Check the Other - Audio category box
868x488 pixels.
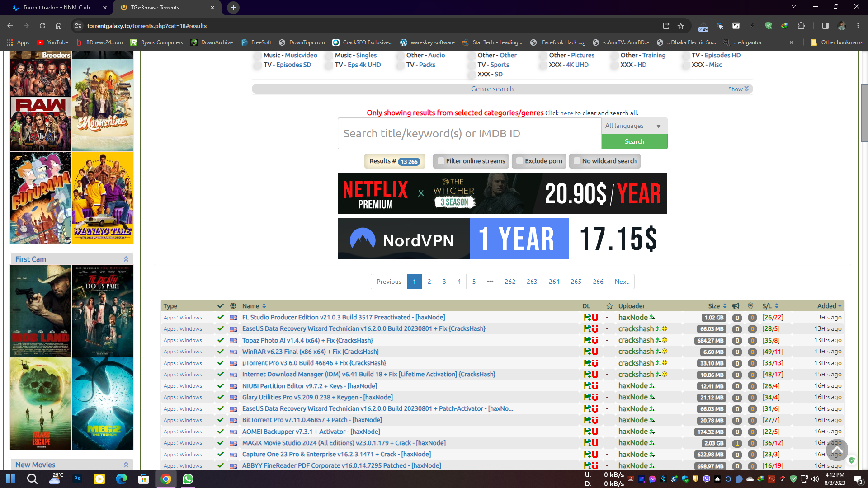(x=400, y=56)
